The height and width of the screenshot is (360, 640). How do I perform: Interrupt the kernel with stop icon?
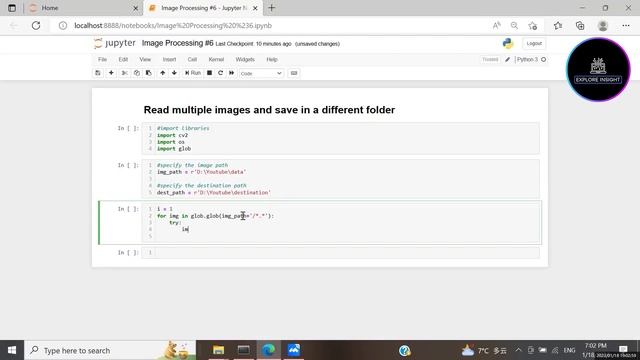click(209, 73)
